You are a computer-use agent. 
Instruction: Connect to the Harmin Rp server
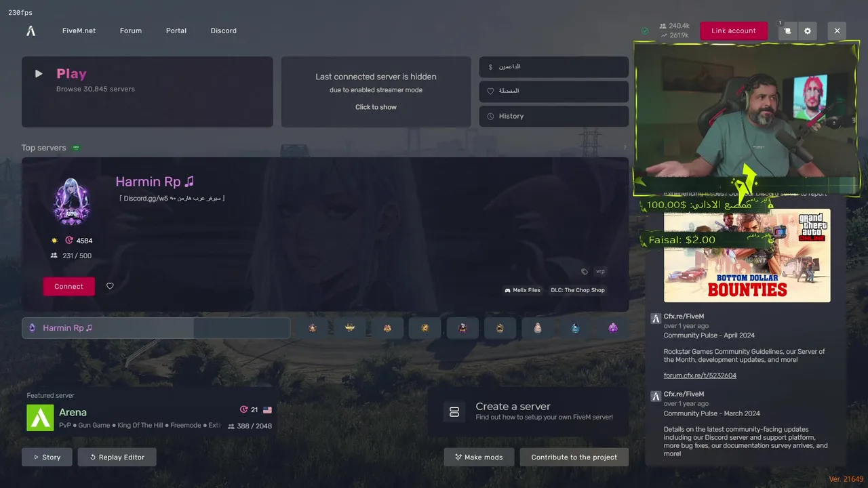coord(69,286)
